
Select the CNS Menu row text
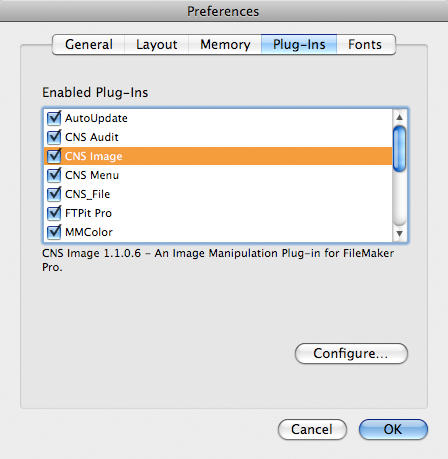(x=92, y=175)
